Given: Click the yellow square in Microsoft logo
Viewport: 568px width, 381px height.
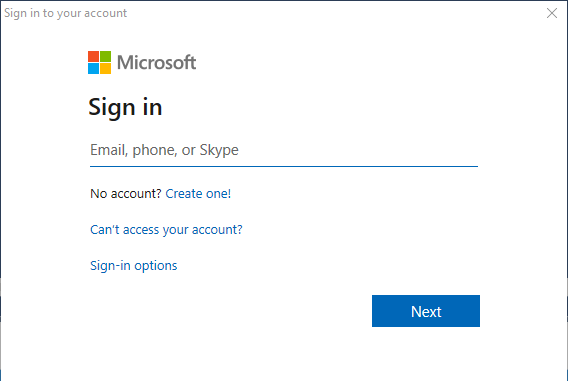Looking at the screenshot, I should coord(105,68).
